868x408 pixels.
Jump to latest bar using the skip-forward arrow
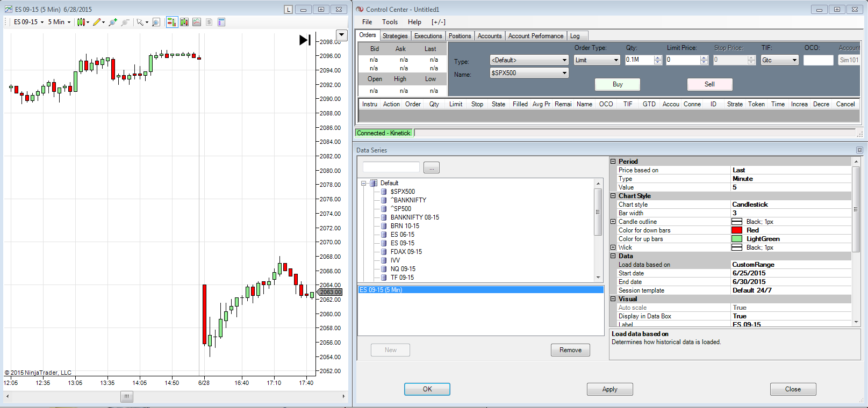[x=305, y=40]
